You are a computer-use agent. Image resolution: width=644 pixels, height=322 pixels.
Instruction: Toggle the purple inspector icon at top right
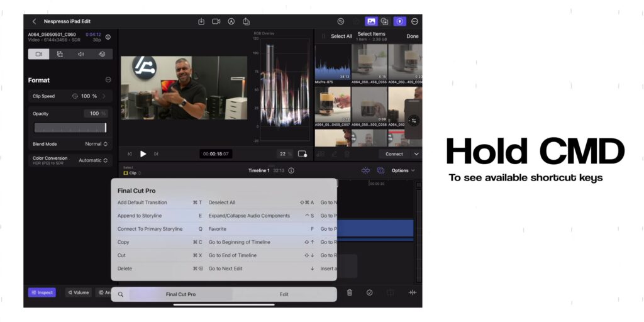(399, 21)
